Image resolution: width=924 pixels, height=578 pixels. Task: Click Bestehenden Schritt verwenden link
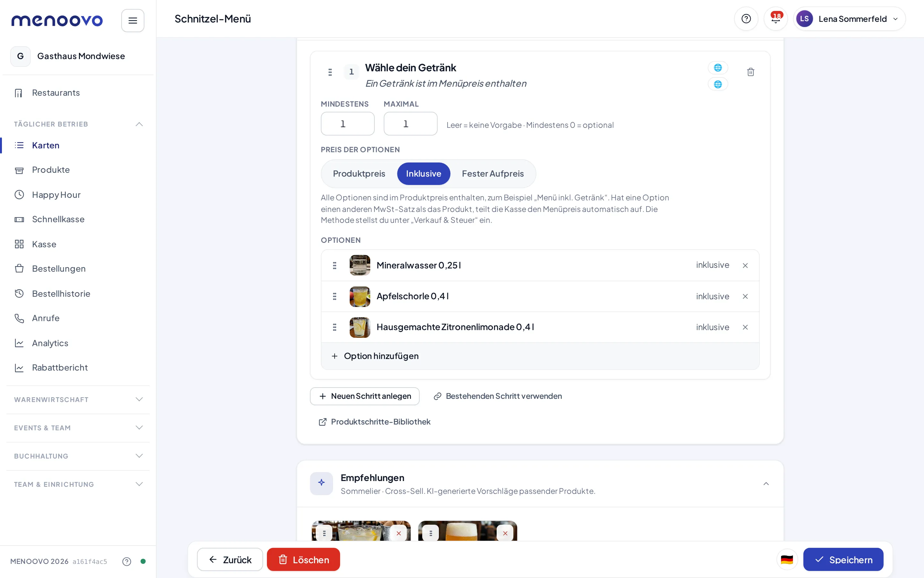[498, 396]
